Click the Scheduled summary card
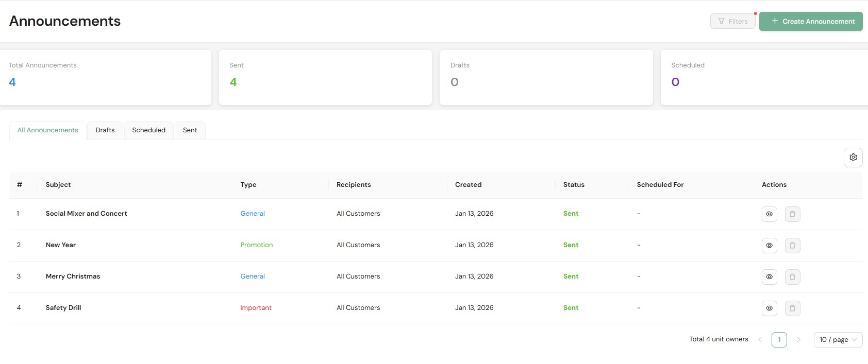This screenshot has height=364, width=868. tap(764, 77)
